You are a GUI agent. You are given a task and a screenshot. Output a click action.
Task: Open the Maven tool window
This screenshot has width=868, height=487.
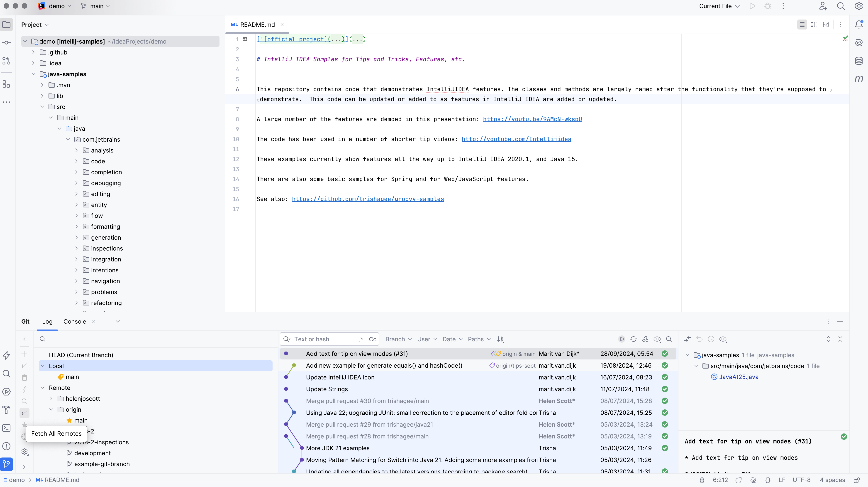858,79
